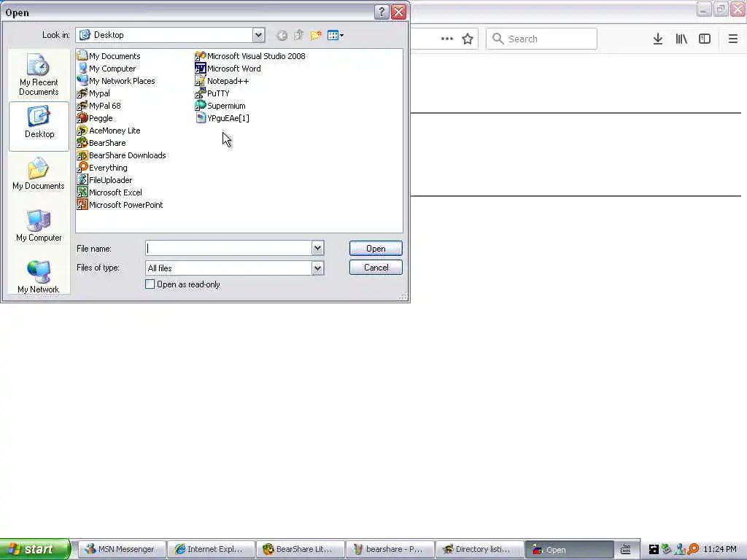Select the BearShare shortcut
The width and height of the screenshot is (747, 560).
point(101,143)
